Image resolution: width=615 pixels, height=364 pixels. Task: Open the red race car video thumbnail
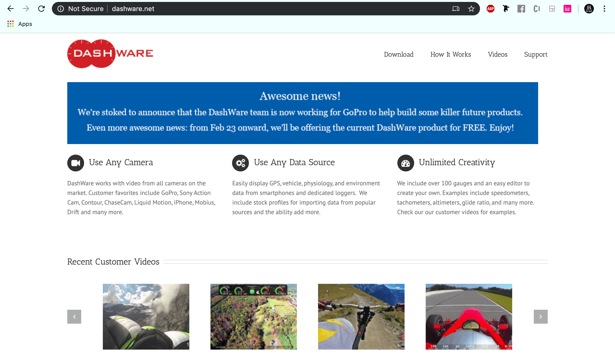click(469, 317)
